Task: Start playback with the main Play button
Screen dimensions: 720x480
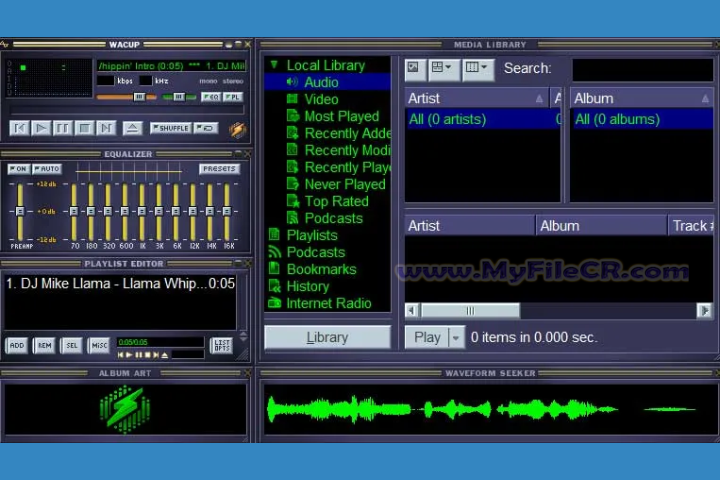Action: 41,128
